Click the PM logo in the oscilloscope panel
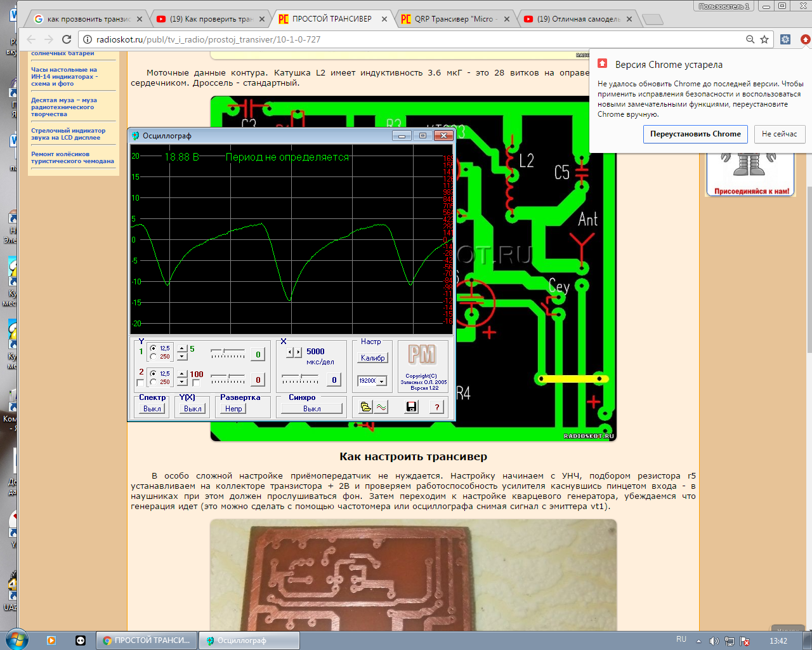The width and height of the screenshot is (812, 650). point(422,354)
